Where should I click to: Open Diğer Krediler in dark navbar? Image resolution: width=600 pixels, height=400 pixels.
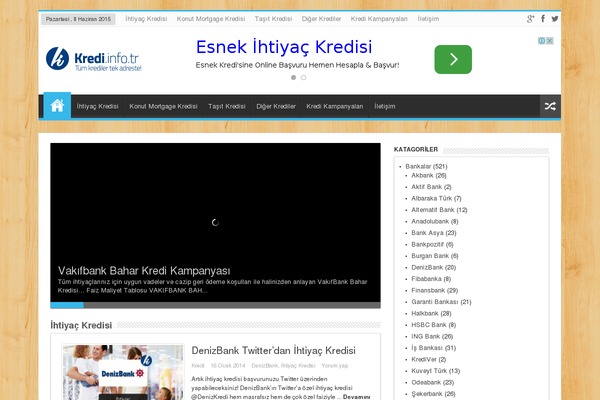click(276, 106)
